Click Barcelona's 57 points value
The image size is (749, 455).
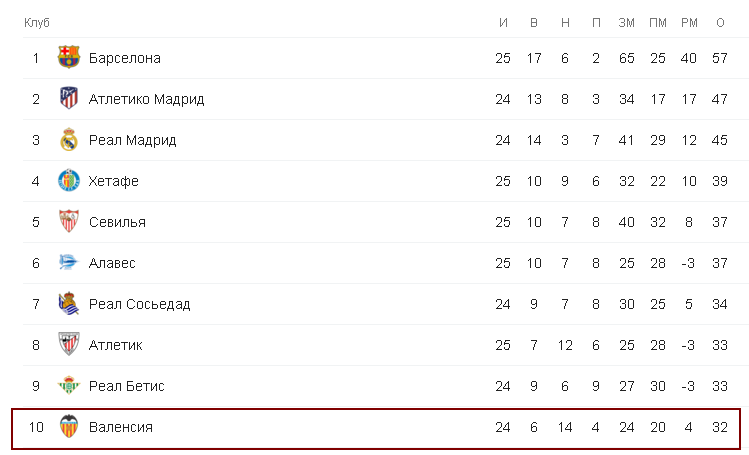[x=720, y=58]
